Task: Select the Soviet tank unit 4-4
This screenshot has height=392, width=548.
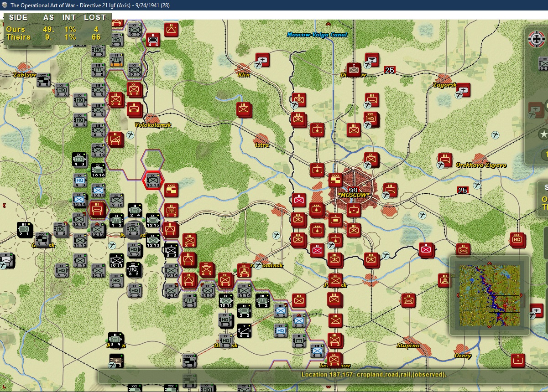Action: 153,40
